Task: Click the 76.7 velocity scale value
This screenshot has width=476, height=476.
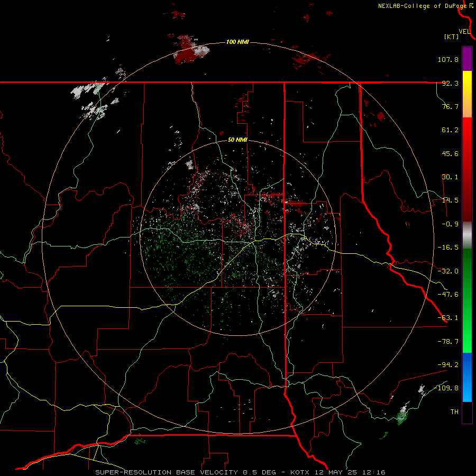Action: 450,106
